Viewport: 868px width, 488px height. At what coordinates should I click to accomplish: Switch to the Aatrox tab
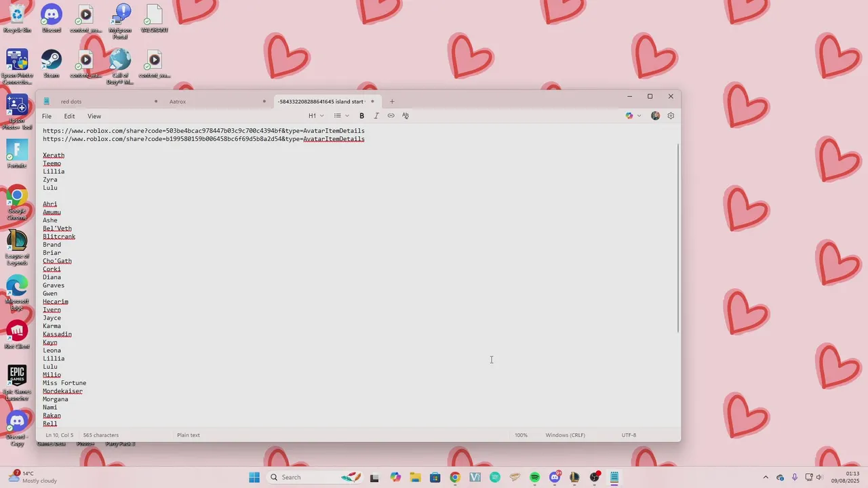click(217, 102)
